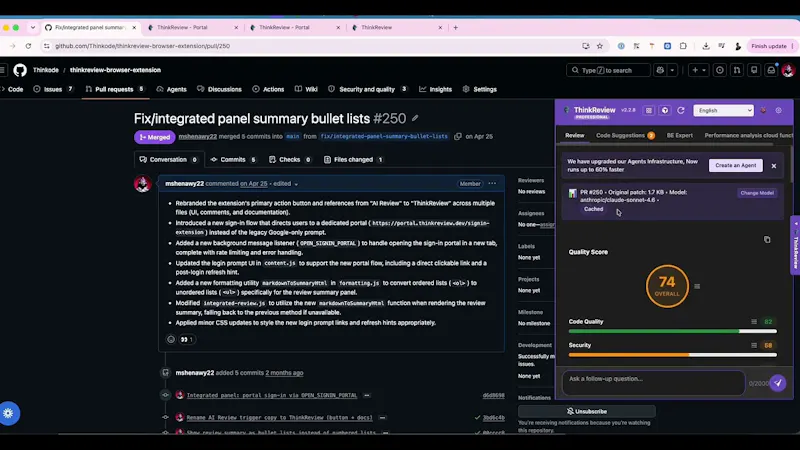Expand the edited history dropdown on comment

click(296, 184)
